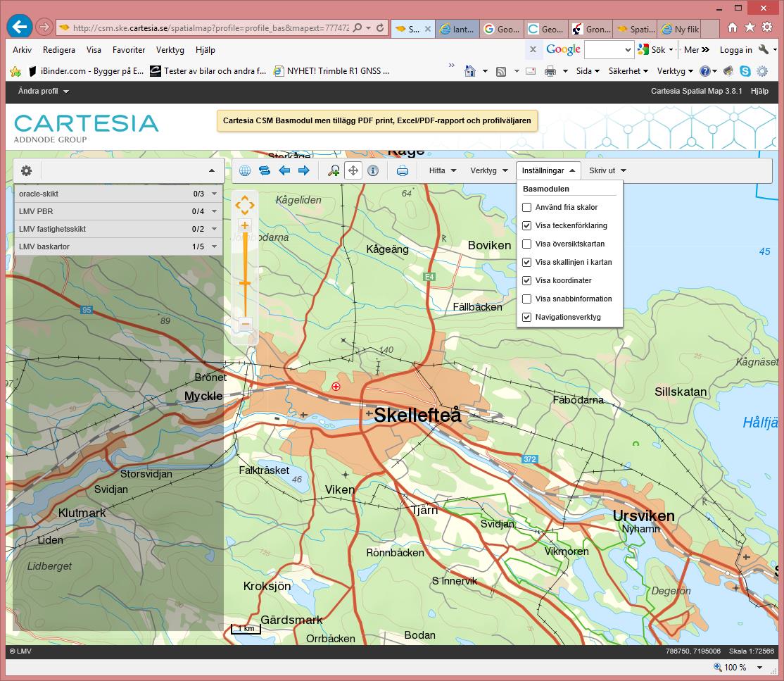Click the Skype icon in command bar
This screenshot has height=681, width=784.
coord(745,71)
